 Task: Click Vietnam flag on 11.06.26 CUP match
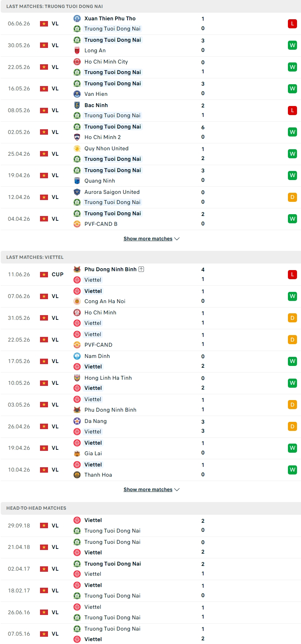[x=44, y=274]
